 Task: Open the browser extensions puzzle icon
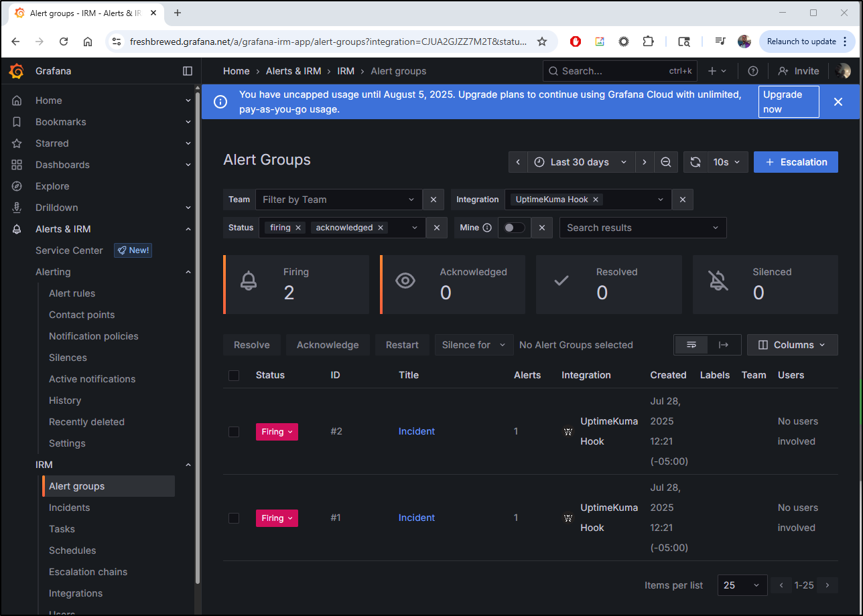648,42
